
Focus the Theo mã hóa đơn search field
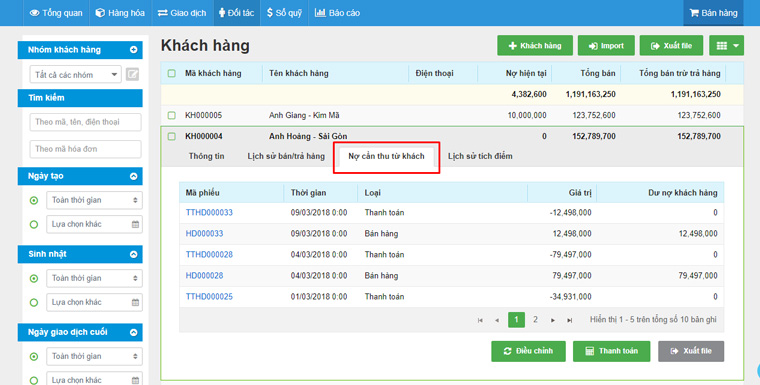[x=85, y=149]
